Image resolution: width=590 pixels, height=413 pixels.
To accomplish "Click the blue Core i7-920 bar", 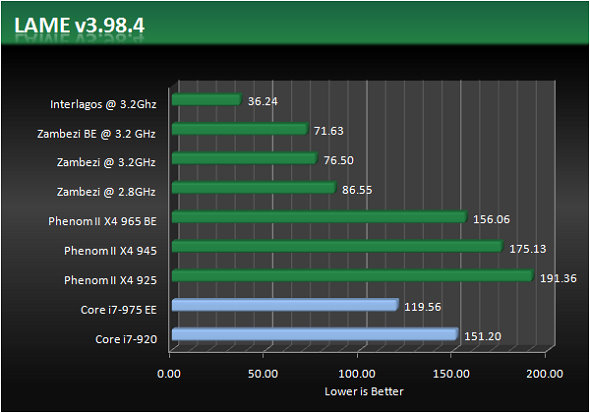I will tap(315, 334).
